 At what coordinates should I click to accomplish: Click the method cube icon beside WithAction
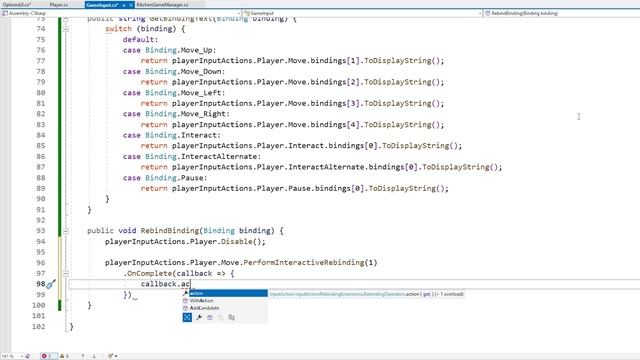[185, 300]
